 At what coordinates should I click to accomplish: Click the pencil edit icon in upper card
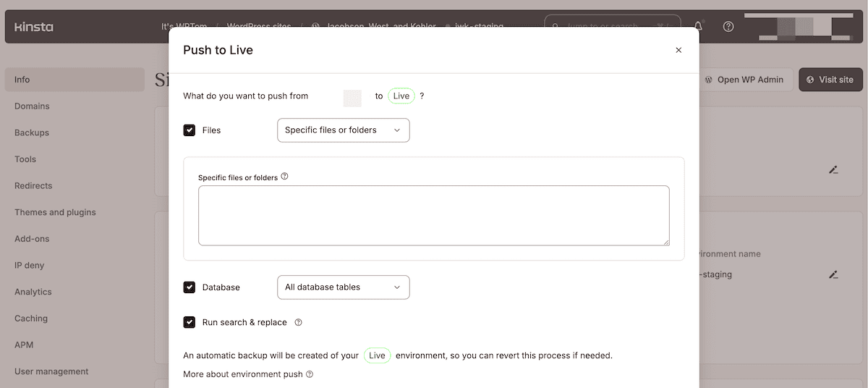(833, 170)
